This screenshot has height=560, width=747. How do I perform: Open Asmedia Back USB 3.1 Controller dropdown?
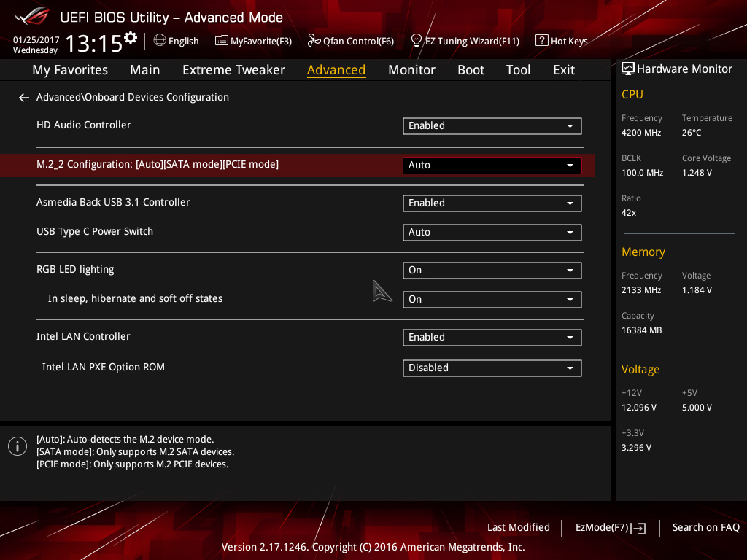[x=492, y=203]
